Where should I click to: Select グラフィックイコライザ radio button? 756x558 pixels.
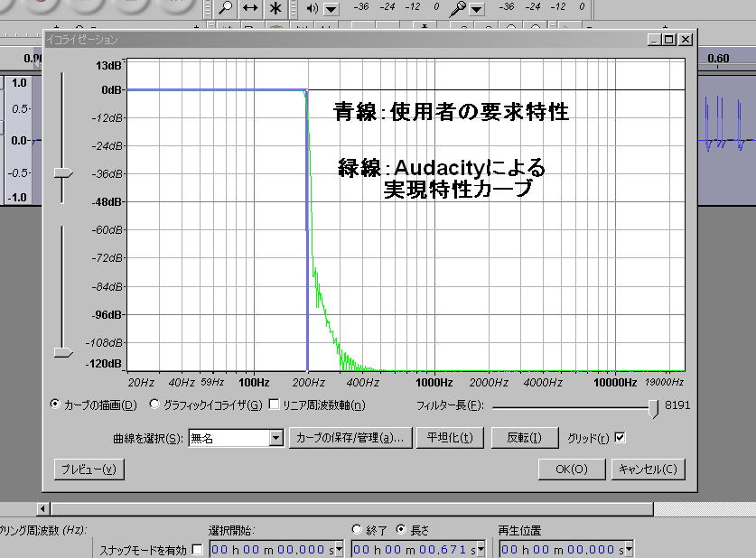pyautogui.click(x=154, y=404)
